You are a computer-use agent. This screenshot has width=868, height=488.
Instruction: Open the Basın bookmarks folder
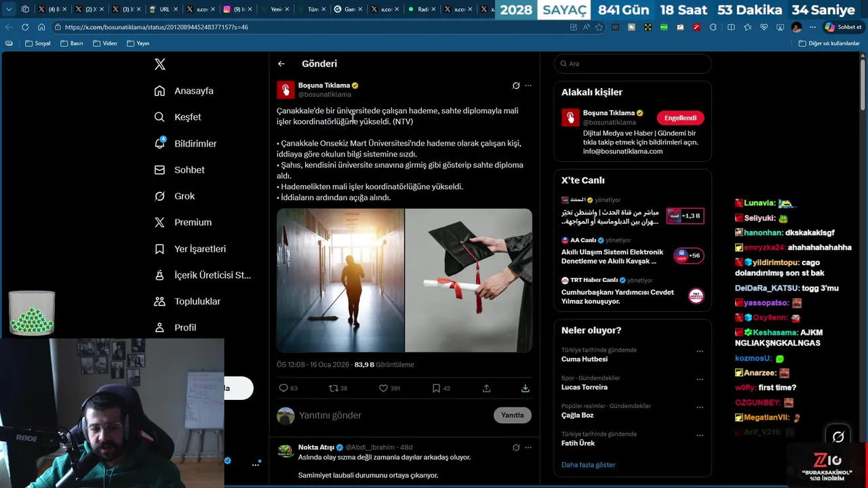click(x=72, y=43)
